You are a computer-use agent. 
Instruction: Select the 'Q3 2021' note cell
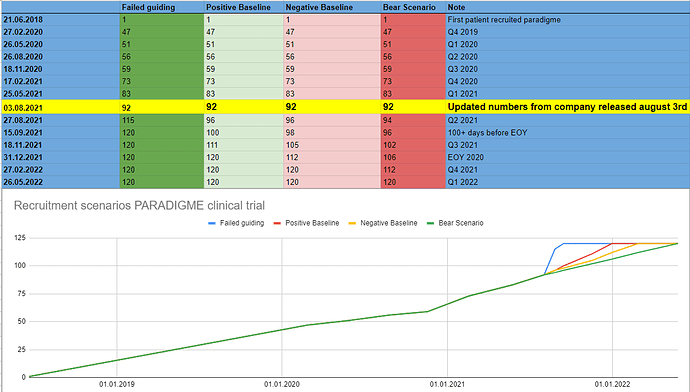click(x=568, y=145)
